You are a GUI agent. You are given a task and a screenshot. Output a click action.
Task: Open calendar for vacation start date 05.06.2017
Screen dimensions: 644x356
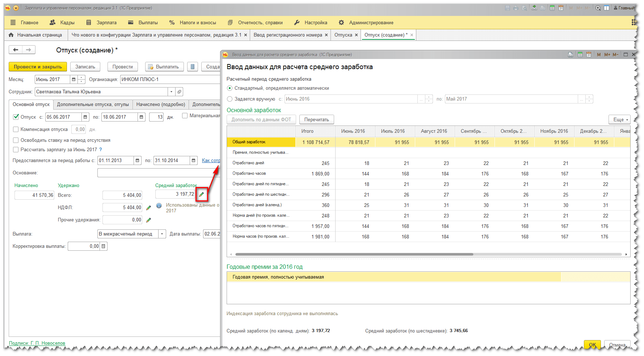85,117
